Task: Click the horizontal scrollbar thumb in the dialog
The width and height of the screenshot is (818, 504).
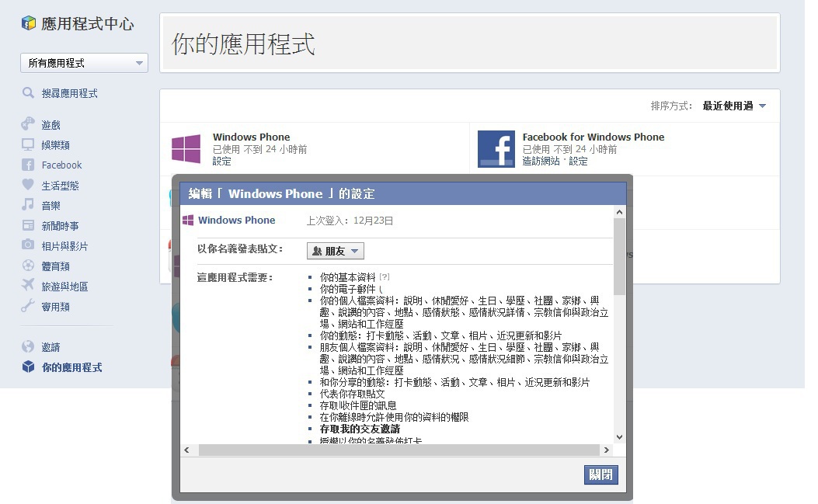Action: pyautogui.click(x=399, y=450)
